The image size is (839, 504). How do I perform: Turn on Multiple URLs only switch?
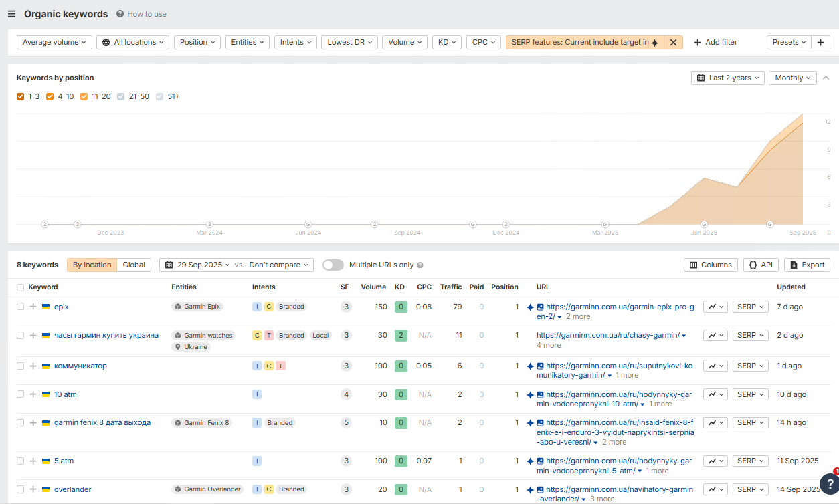click(x=333, y=265)
